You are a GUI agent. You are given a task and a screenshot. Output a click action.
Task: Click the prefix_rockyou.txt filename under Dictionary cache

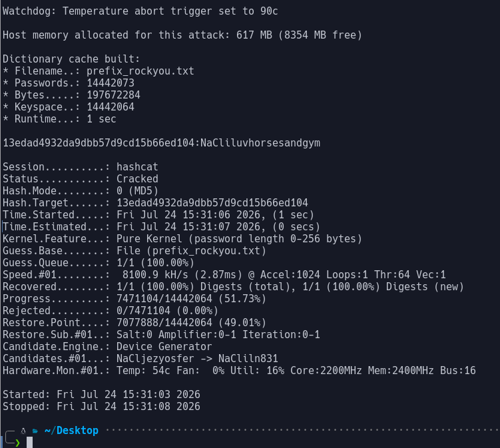140,71
